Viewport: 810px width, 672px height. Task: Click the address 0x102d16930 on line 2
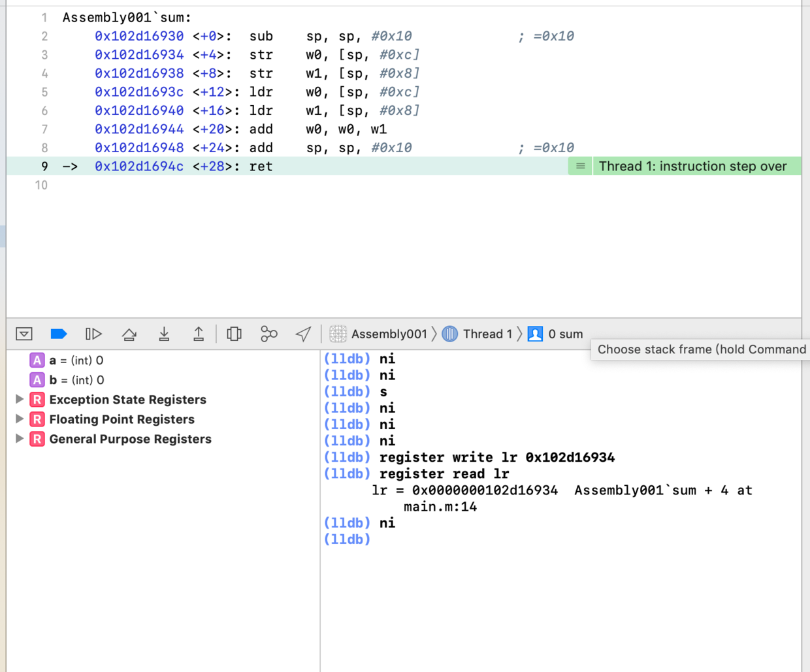click(x=139, y=36)
